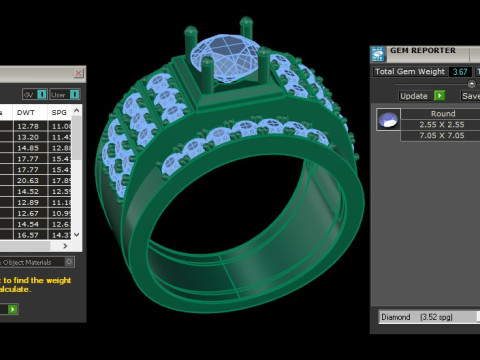The width and height of the screenshot is (480, 360).
Task: Click the Total Gem Weight value 3.67
Action: pyautogui.click(x=460, y=72)
